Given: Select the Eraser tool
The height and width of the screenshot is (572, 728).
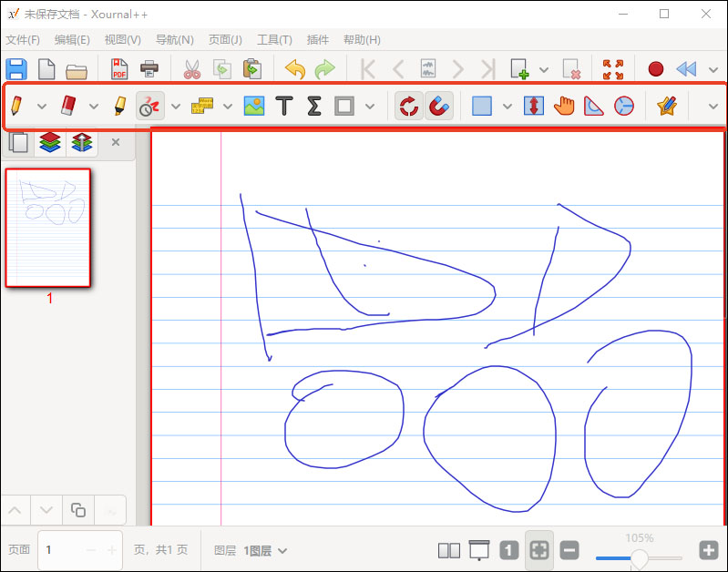Looking at the screenshot, I should [x=69, y=106].
